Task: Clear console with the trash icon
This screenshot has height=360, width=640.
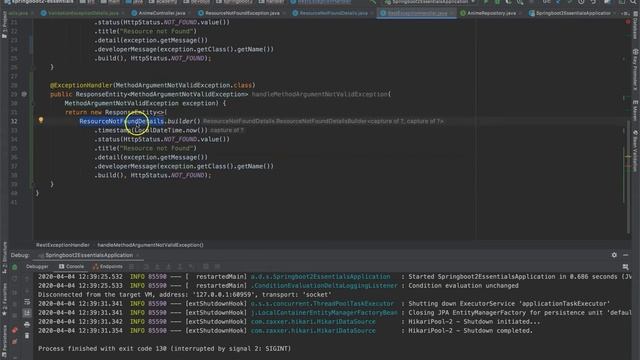Action: point(27,336)
